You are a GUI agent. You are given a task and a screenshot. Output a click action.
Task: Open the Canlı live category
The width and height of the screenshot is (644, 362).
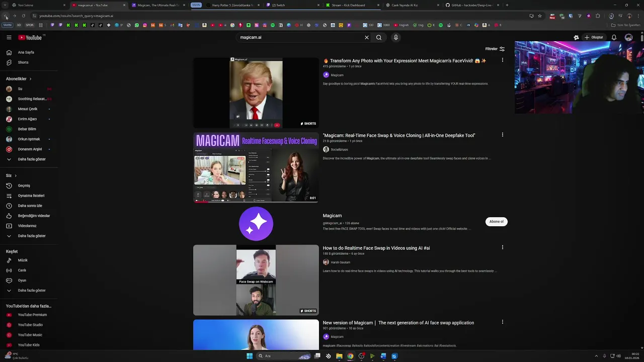pos(22,270)
